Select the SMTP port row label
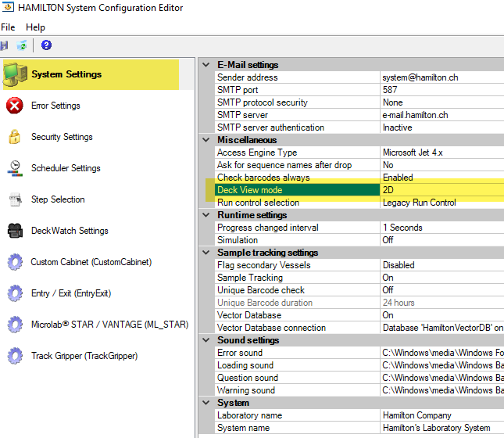This screenshot has width=504, height=438. coord(238,90)
